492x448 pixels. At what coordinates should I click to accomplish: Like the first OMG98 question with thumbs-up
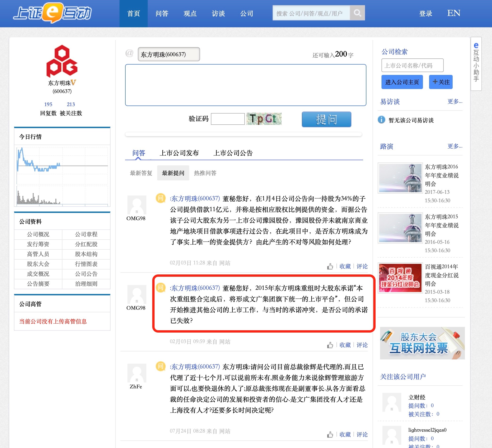click(330, 266)
